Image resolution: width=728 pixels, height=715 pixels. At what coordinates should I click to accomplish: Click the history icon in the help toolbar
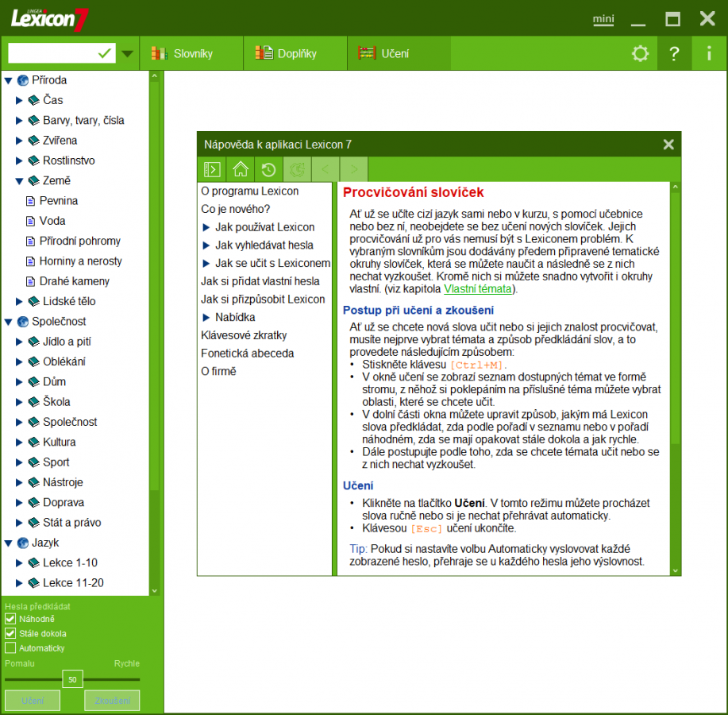269,169
